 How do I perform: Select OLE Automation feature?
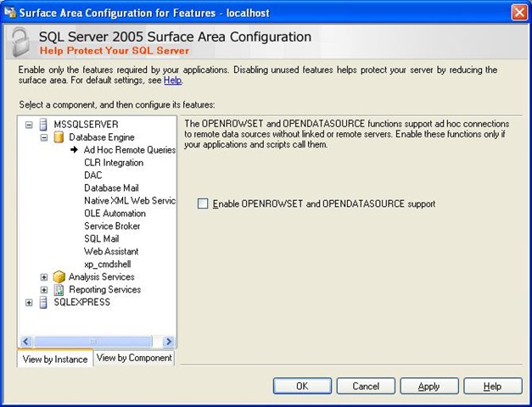[x=115, y=214]
